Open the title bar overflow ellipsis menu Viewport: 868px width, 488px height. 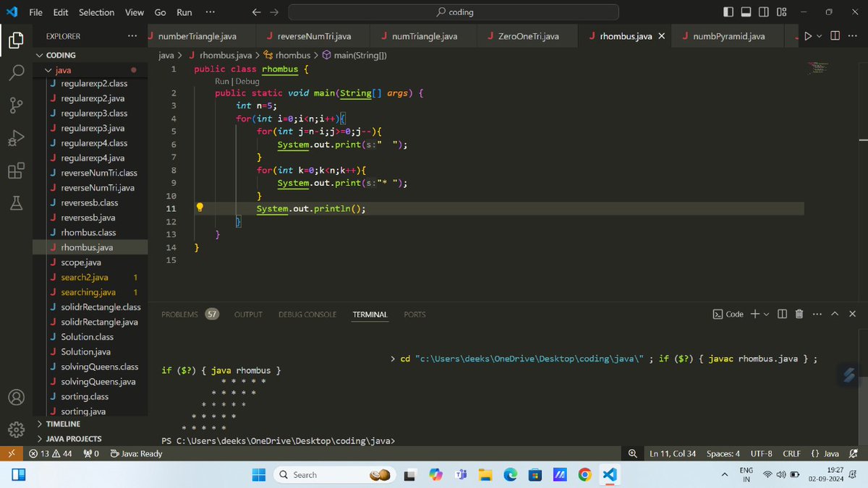tap(210, 12)
